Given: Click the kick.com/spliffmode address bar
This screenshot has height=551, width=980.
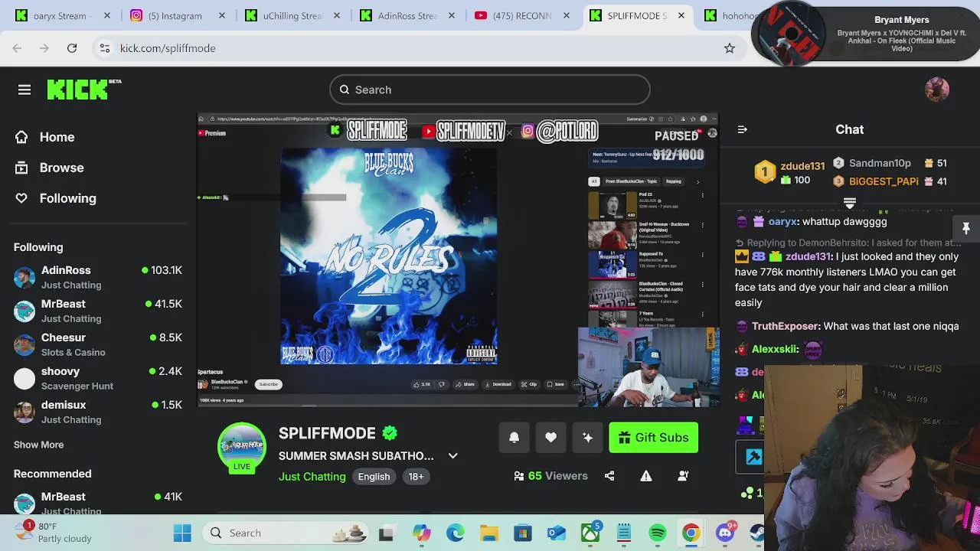Looking at the screenshot, I should 420,48.
